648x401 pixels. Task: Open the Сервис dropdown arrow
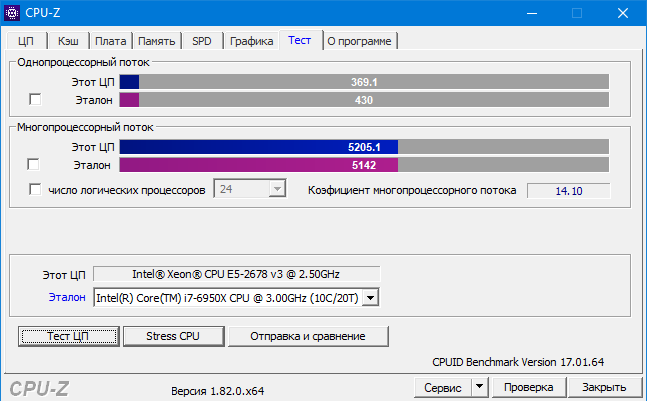click(x=479, y=387)
